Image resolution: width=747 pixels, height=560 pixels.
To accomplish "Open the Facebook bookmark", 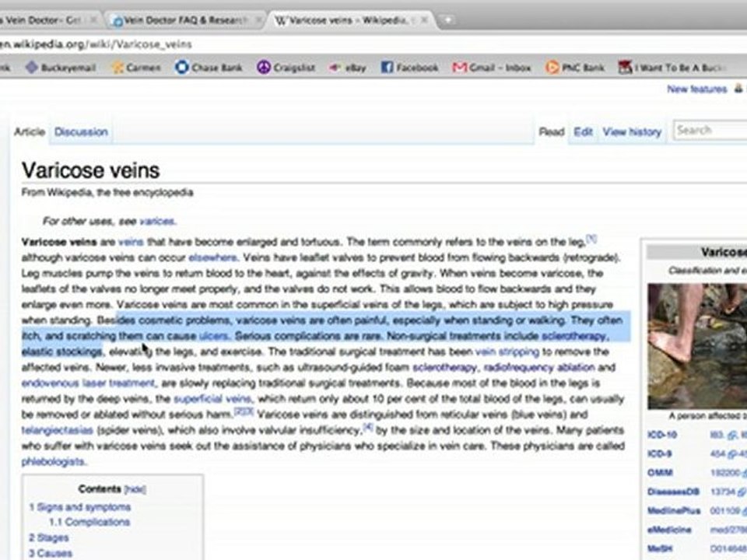I will coord(410,68).
